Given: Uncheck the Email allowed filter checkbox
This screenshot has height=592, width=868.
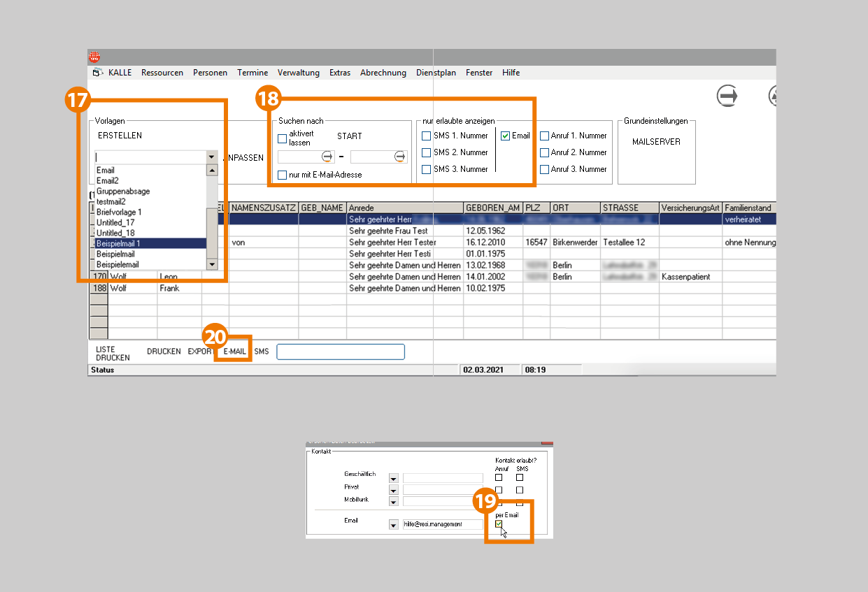Looking at the screenshot, I should tap(505, 136).
